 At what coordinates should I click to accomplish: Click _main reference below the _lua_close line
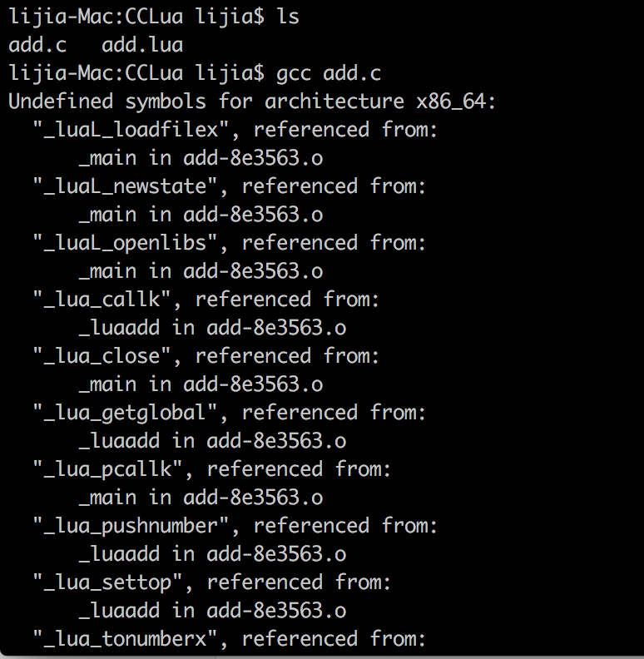[107, 384]
